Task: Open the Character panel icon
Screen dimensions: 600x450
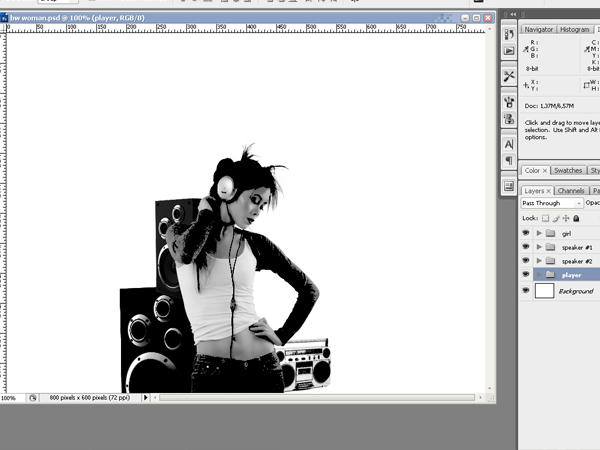Action: pyautogui.click(x=509, y=144)
